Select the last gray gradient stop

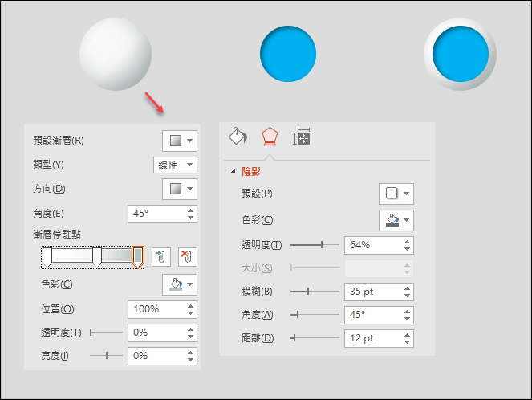(138, 257)
